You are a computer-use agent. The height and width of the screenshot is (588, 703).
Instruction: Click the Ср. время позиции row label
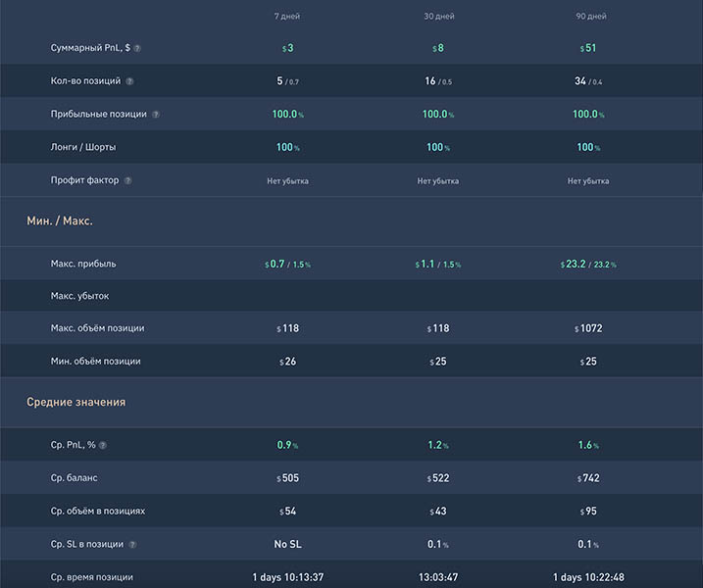(x=92, y=577)
